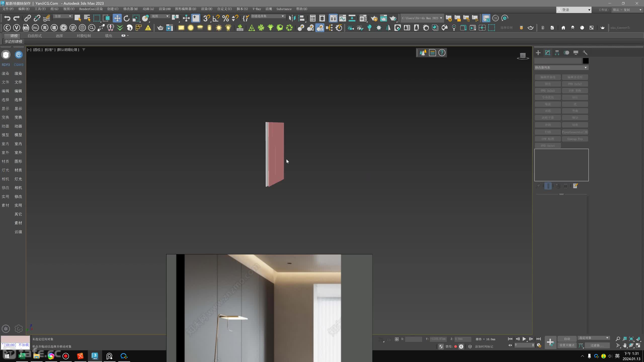Image resolution: width=644 pixels, height=362 pixels.
Task: Click the yellow light bulb icon
Action: (228, 28)
